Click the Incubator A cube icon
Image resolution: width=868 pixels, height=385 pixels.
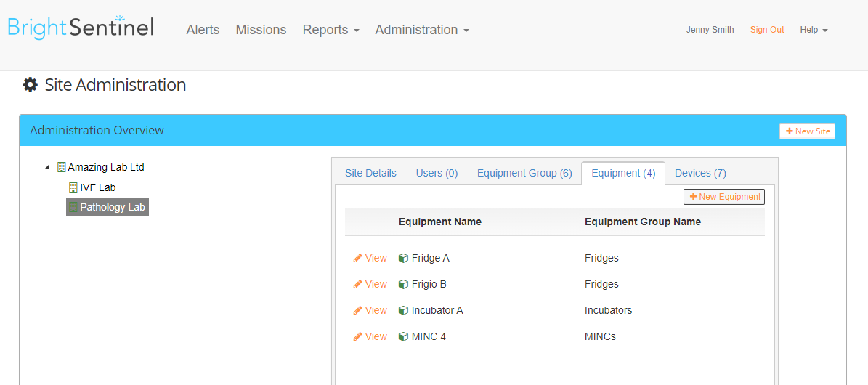[x=404, y=310]
